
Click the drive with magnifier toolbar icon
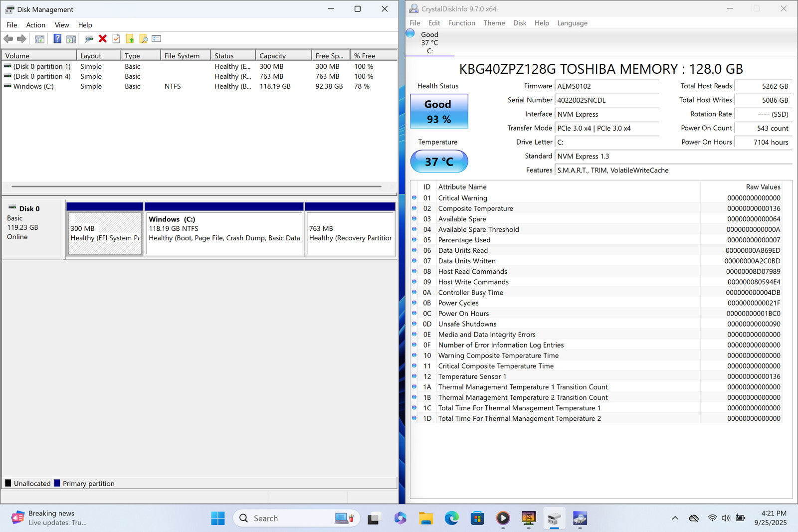pyautogui.click(x=89, y=39)
